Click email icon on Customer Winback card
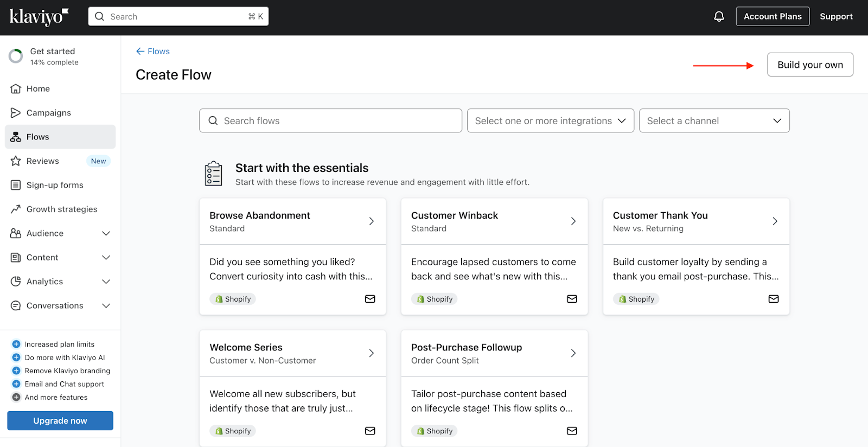868x447 pixels. pos(572,299)
